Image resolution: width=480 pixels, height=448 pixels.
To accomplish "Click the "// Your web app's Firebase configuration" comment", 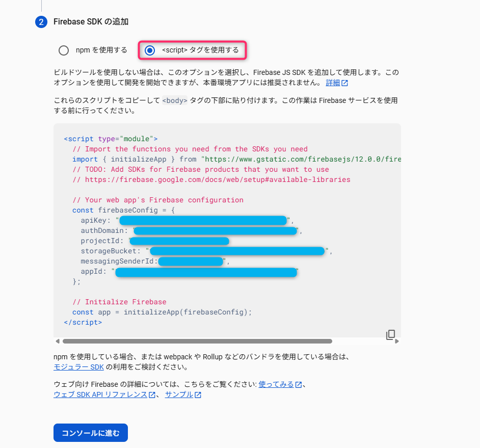I will click(158, 200).
